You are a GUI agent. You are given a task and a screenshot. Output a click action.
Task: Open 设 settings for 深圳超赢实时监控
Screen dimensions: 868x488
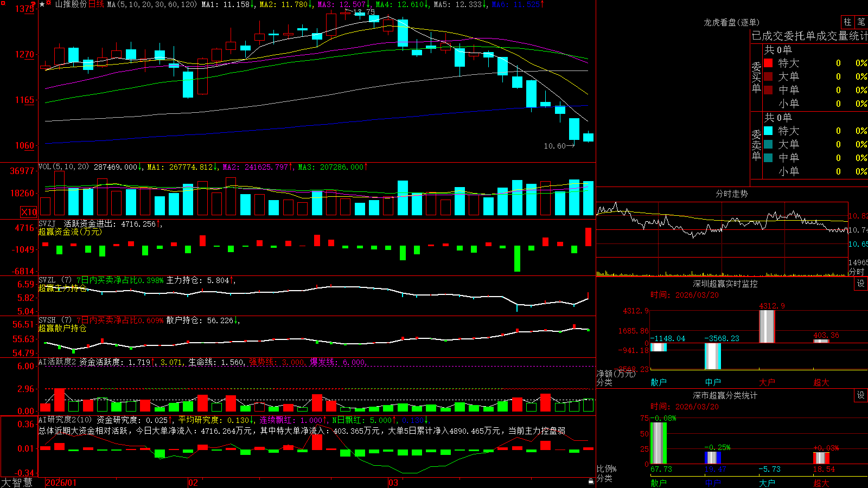point(861,284)
